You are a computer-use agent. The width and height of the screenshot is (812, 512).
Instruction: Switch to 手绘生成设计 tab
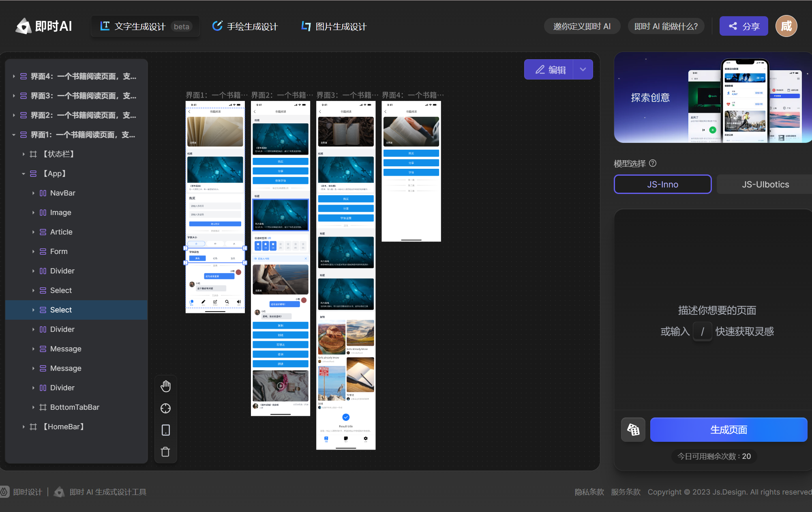[x=245, y=26]
